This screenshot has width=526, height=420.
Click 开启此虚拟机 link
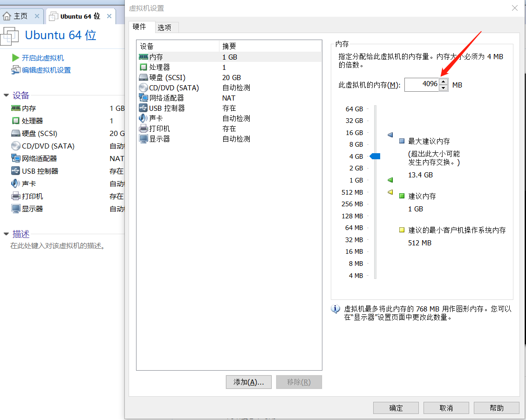(x=42, y=58)
